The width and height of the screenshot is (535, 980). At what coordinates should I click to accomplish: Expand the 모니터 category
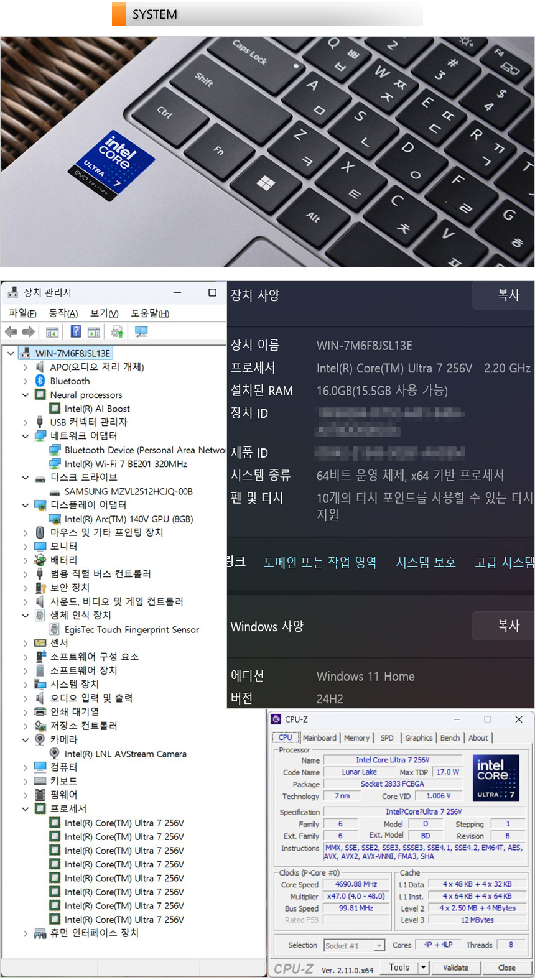click(26, 547)
